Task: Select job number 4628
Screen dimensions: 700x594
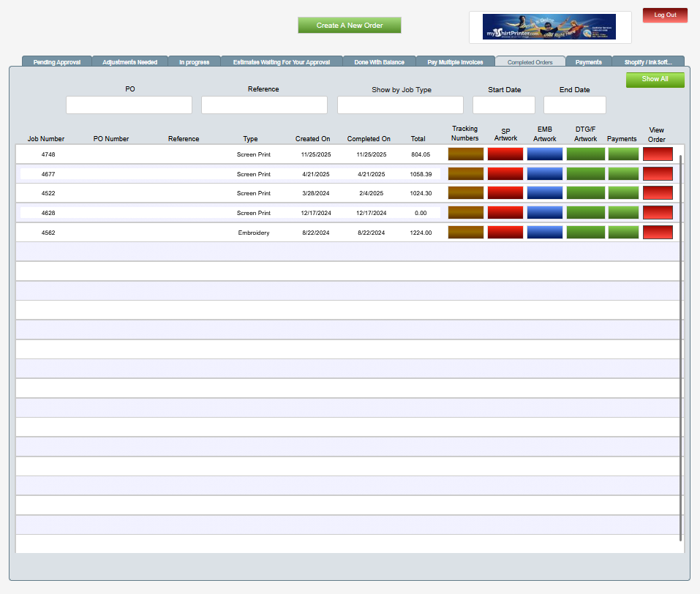Action: point(48,213)
